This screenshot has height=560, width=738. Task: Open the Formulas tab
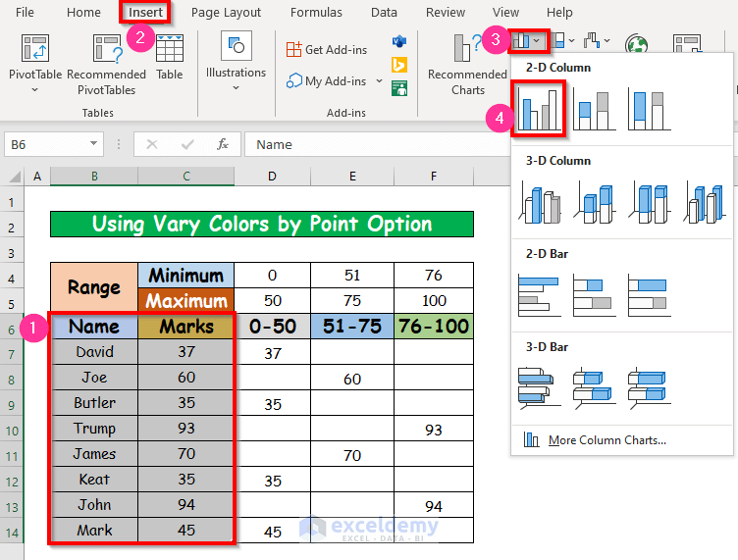[x=316, y=12]
